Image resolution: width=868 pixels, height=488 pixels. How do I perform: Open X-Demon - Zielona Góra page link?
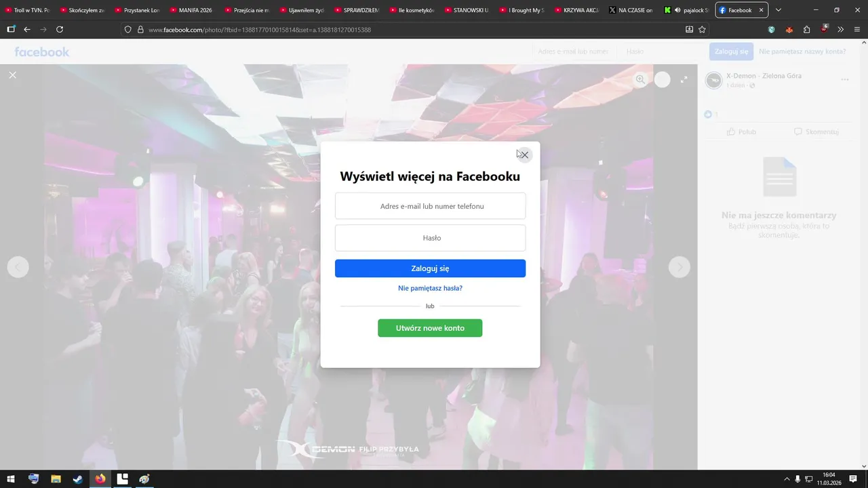(x=764, y=76)
